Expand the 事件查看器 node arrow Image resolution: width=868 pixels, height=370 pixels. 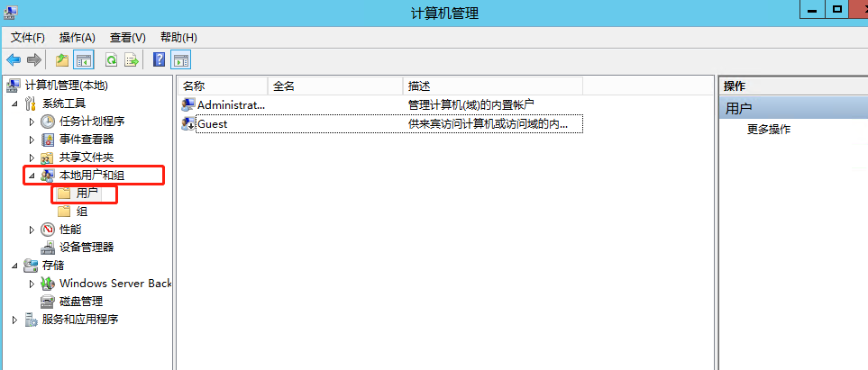coord(32,140)
